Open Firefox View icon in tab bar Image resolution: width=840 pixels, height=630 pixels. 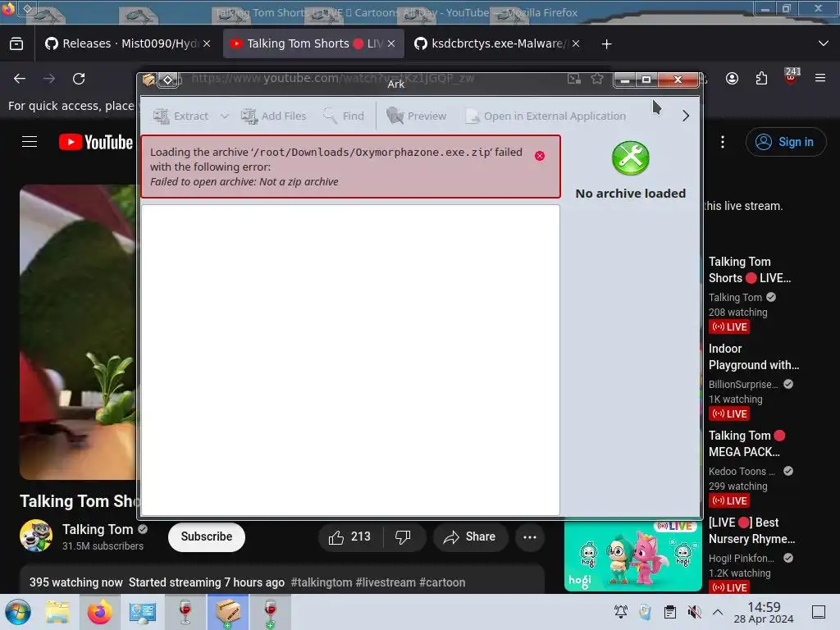coord(16,44)
